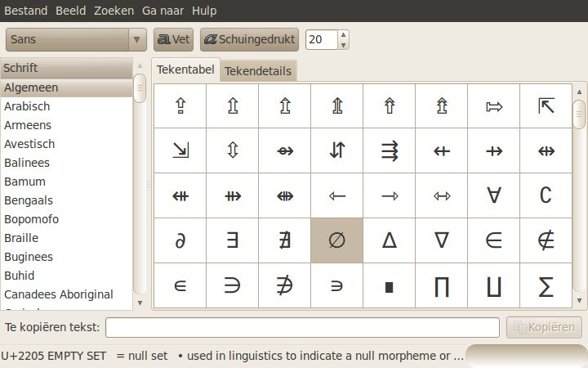Viewport: 588px width, 368px height.
Task: Expand the Sans font dropdown
Action: [76, 39]
